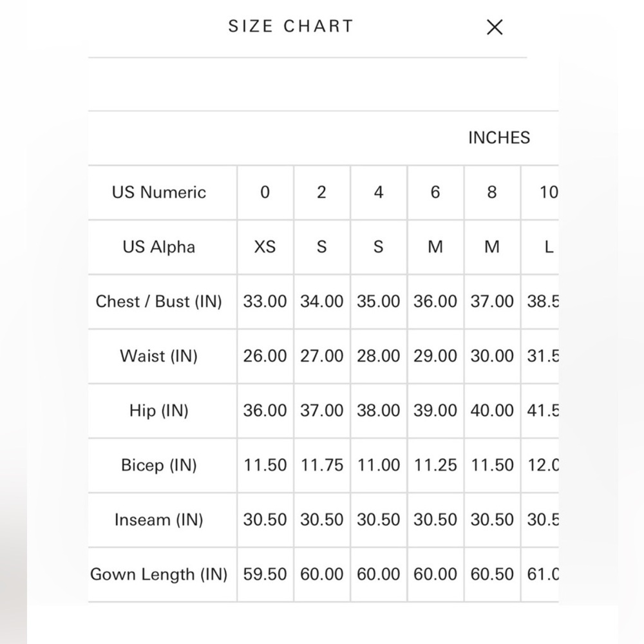Click the partially visible size 10 column
The image size is (644, 644).
[x=540, y=192]
